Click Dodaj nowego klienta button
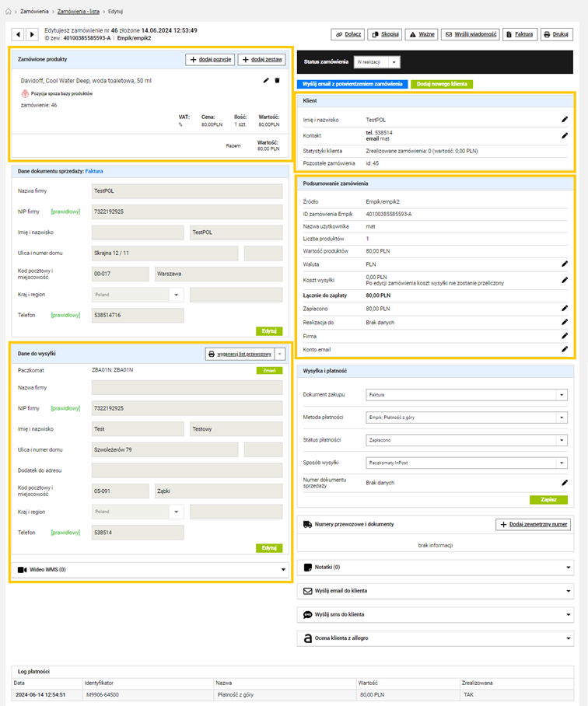This screenshot has width=588, height=706. coord(441,83)
